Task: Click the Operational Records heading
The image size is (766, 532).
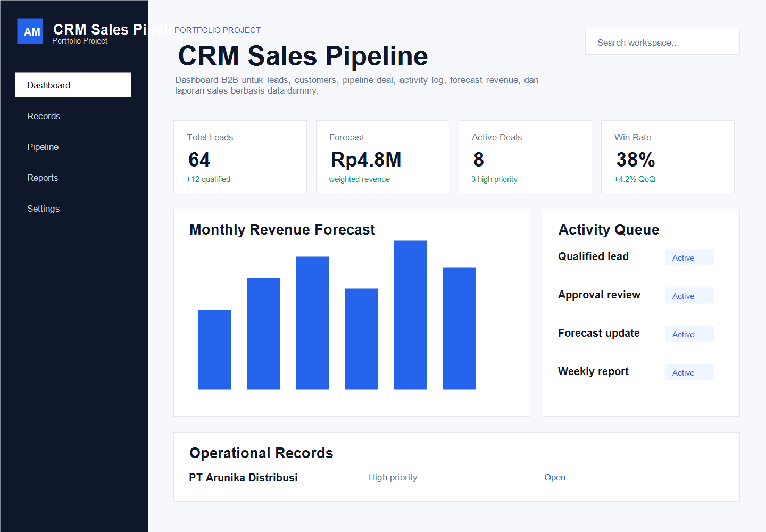Action: [x=261, y=453]
